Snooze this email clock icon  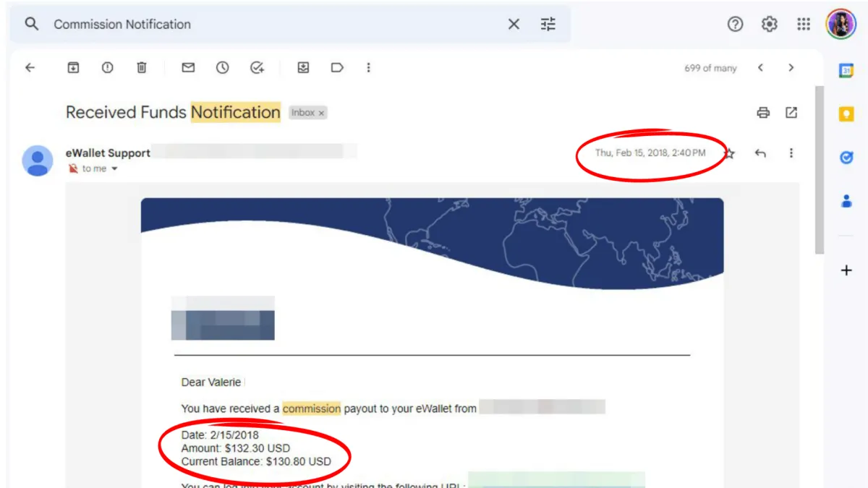point(222,67)
